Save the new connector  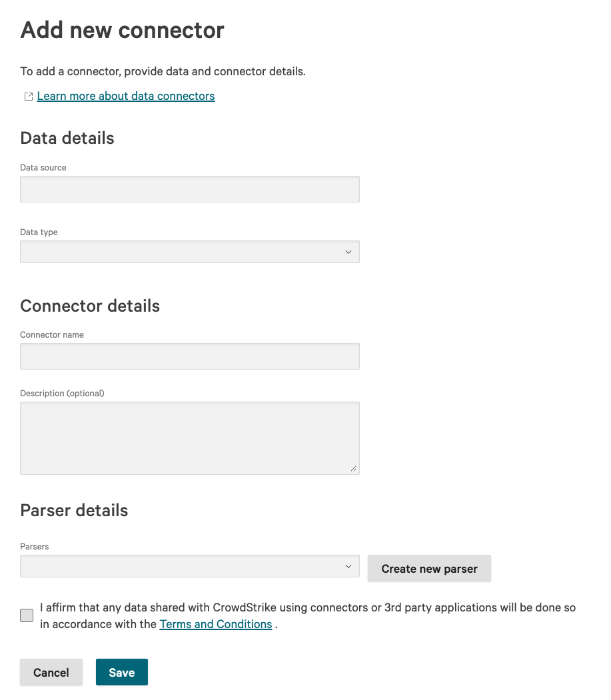122,672
